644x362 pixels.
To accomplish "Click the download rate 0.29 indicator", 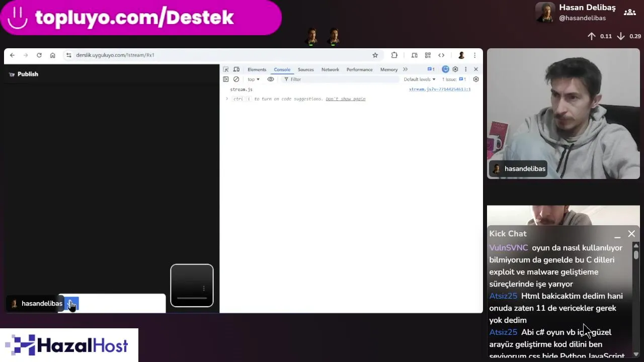I will point(629,36).
